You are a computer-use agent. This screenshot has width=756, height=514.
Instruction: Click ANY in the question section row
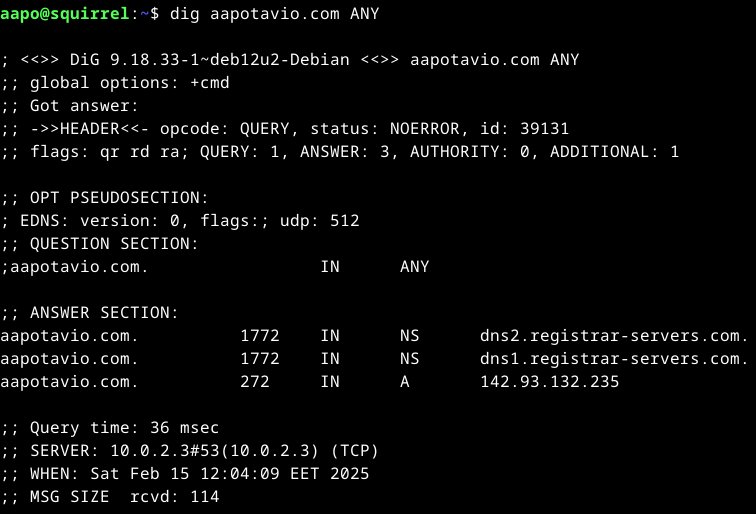point(414,267)
